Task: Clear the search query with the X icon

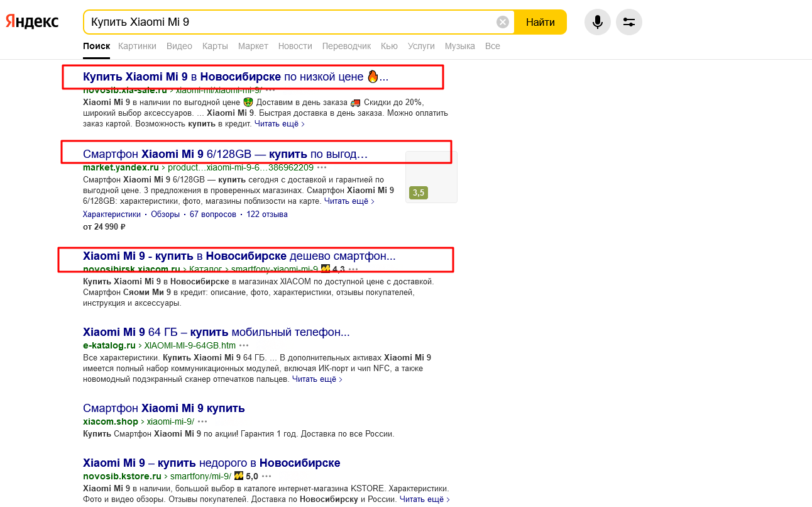Action: (x=503, y=22)
